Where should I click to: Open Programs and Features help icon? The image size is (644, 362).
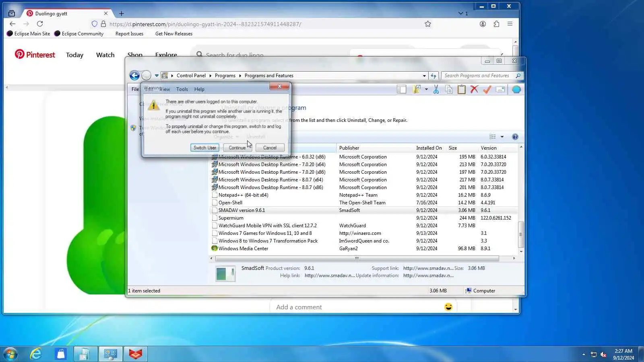pos(515,137)
